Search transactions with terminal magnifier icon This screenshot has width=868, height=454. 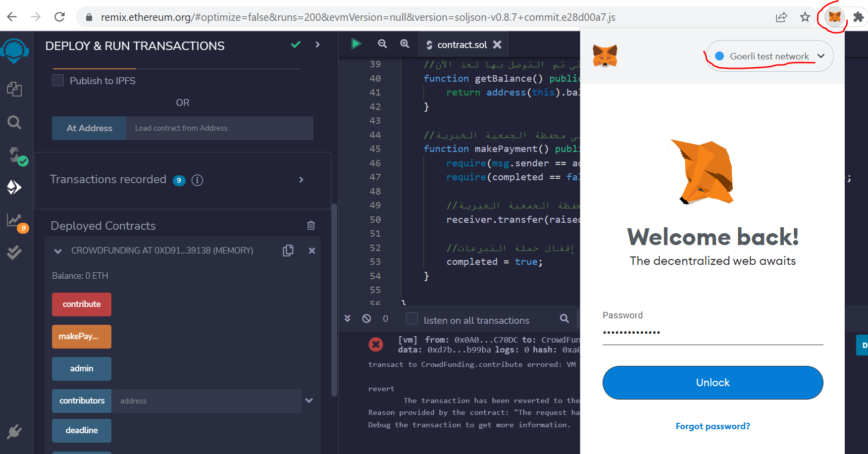564,318
